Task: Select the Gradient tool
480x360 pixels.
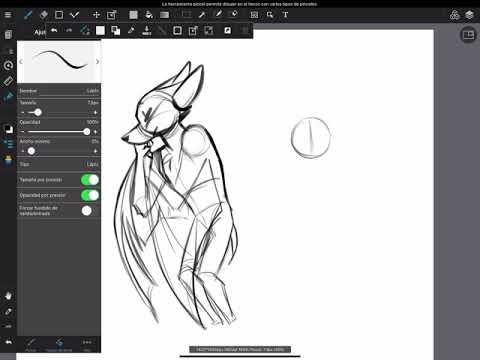Action: pos(164,15)
